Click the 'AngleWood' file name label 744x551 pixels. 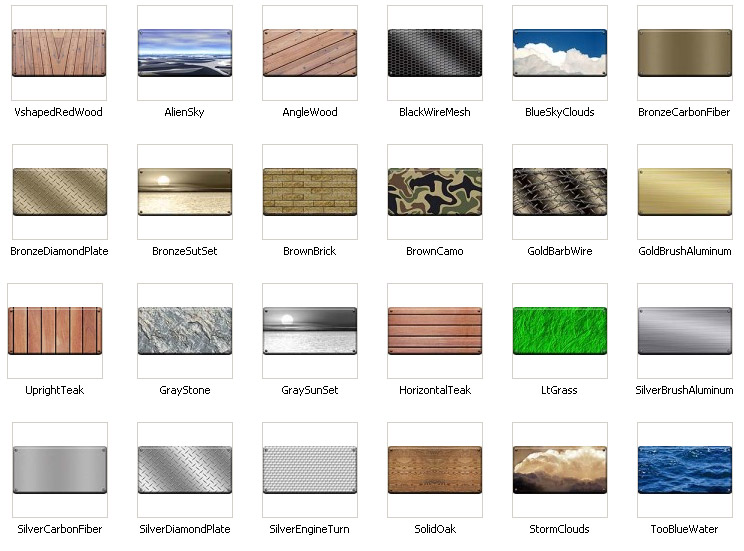coord(310,112)
